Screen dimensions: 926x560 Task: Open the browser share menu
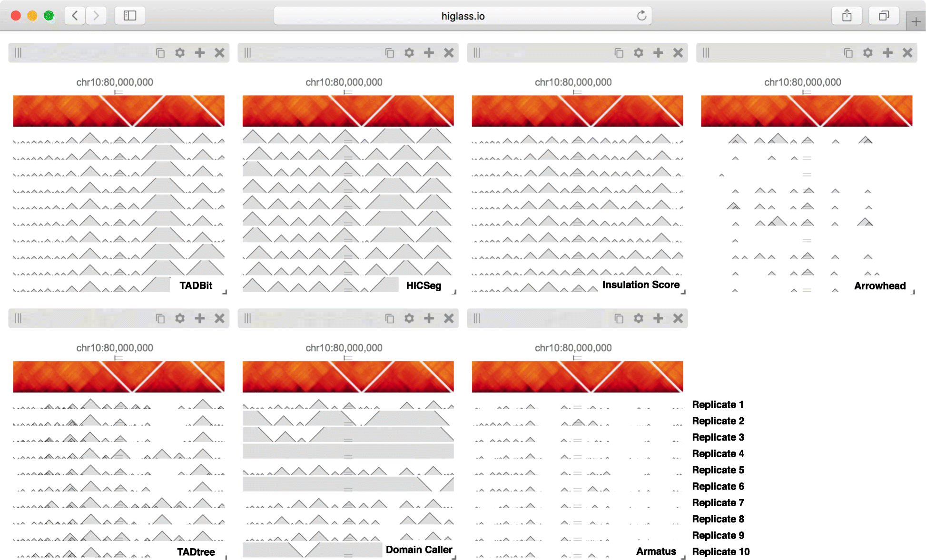coord(847,16)
